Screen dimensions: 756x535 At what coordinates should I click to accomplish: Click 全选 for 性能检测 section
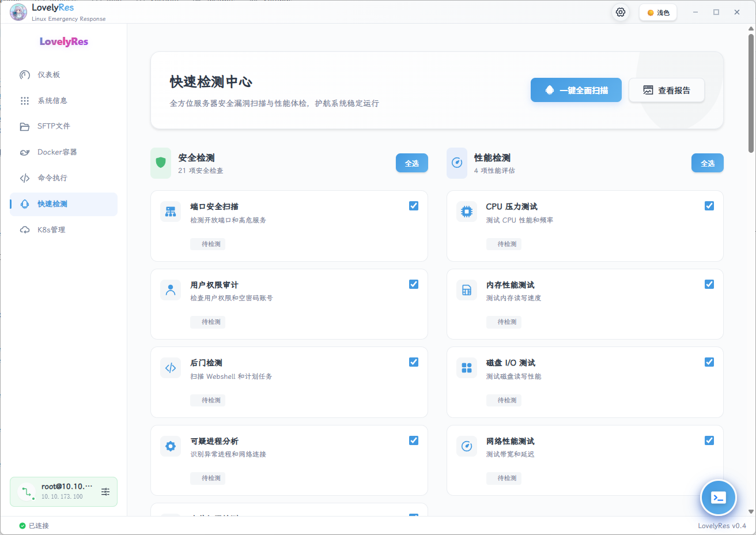click(708, 163)
